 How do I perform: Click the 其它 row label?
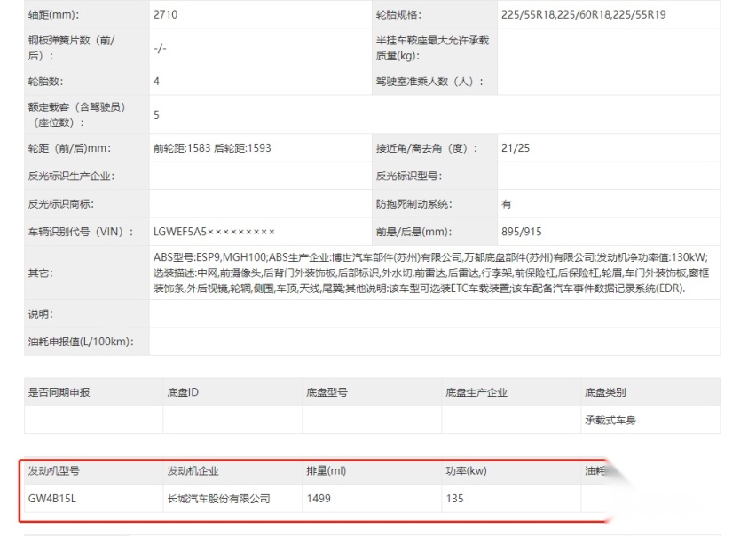(x=41, y=273)
